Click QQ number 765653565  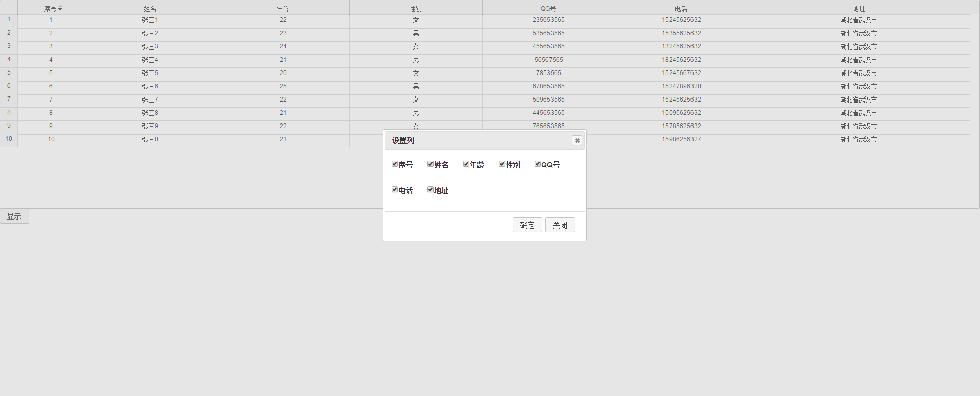tap(548, 126)
